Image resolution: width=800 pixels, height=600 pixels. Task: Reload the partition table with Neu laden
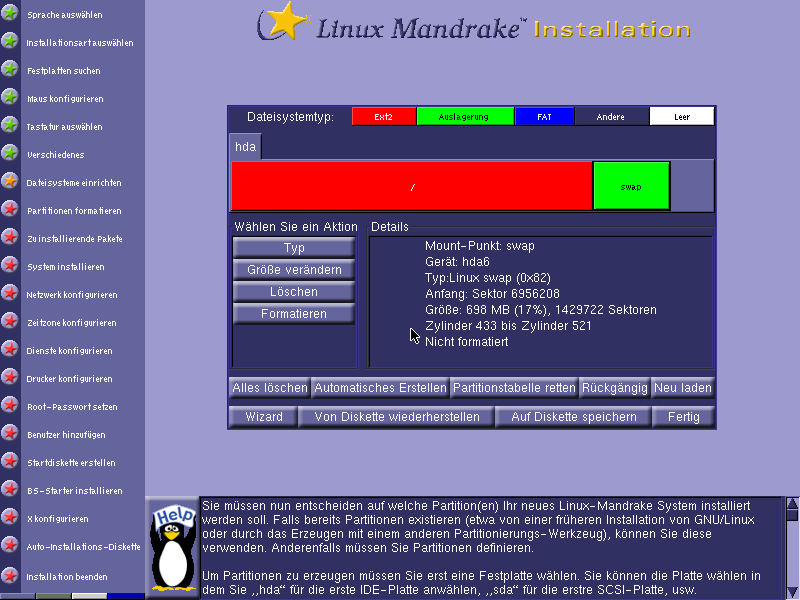coord(683,388)
